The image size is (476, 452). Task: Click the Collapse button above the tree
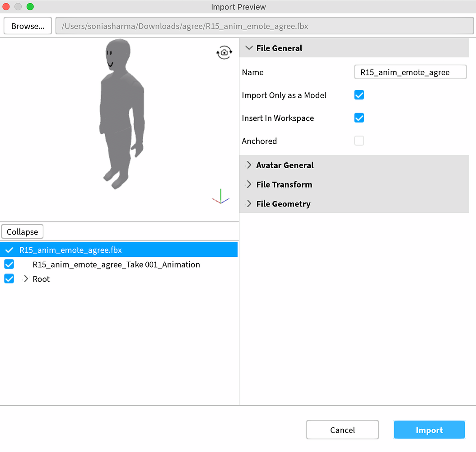tap(22, 231)
